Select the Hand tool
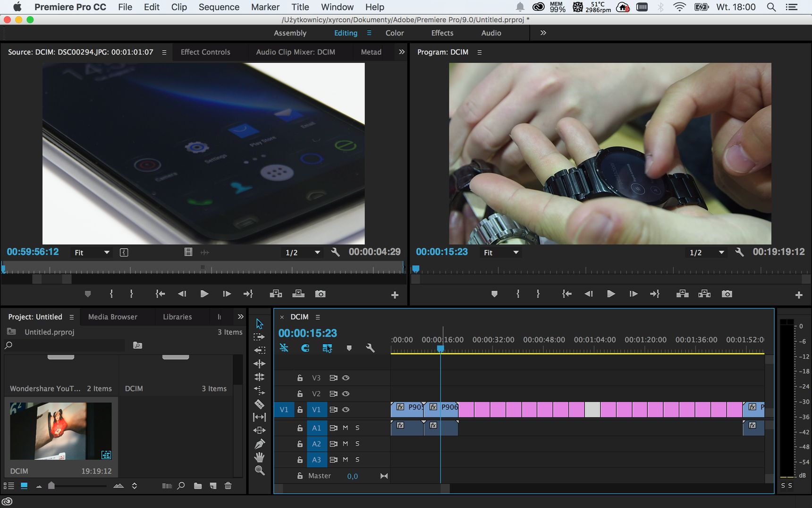 pyautogui.click(x=259, y=457)
